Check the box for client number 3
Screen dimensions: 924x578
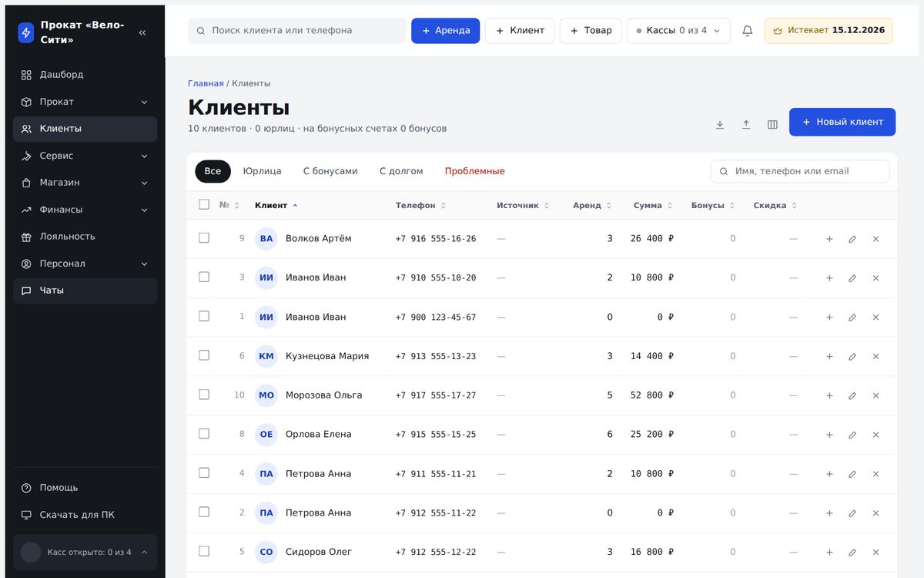(204, 277)
